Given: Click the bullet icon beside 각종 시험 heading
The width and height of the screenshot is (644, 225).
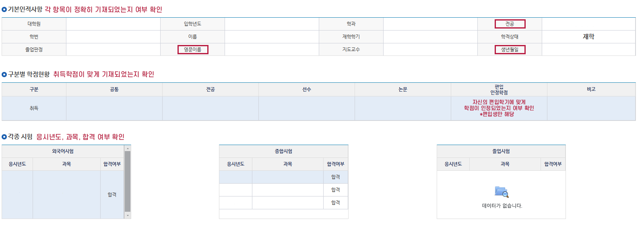Looking at the screenshot, I should [x=4, y=137].
